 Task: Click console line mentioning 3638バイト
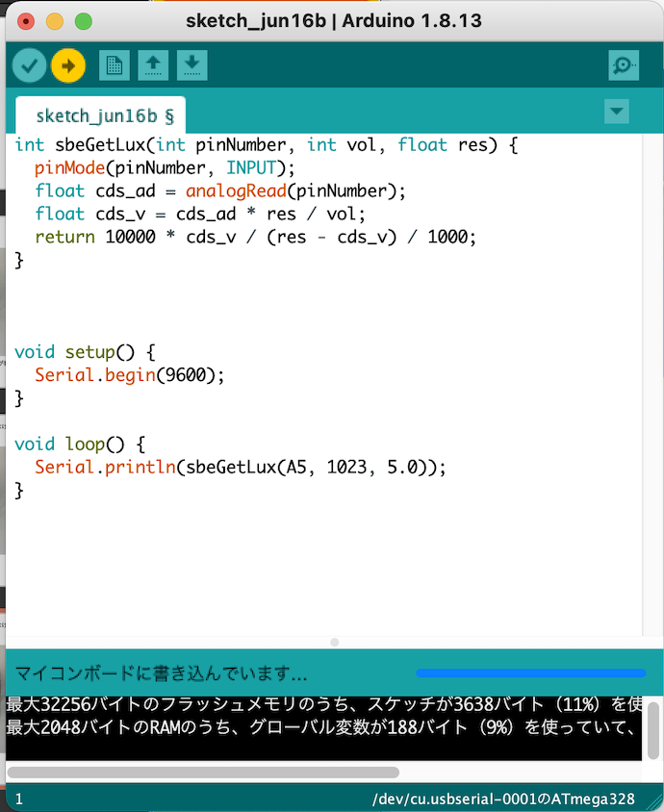tap(323, 704)
